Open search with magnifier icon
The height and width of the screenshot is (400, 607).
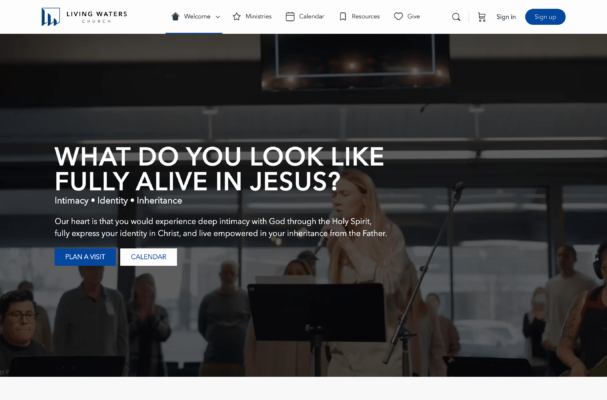tap(456, 17)
